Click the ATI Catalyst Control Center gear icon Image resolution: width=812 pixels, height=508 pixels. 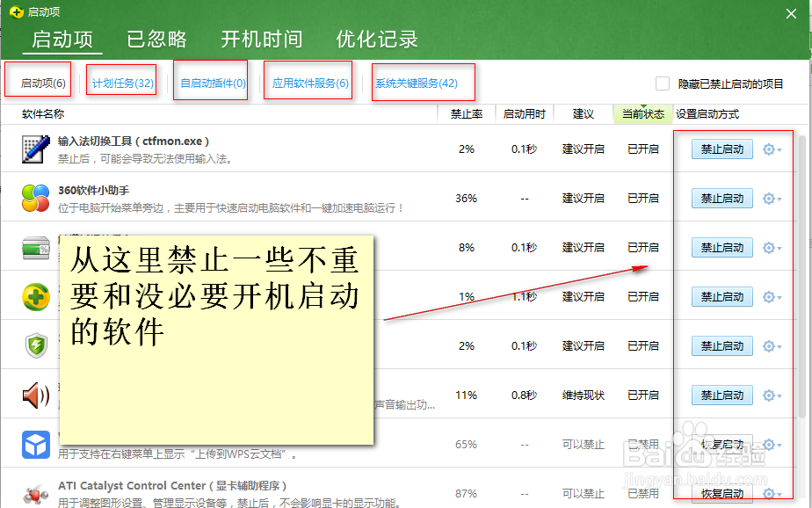coord(33,492)
